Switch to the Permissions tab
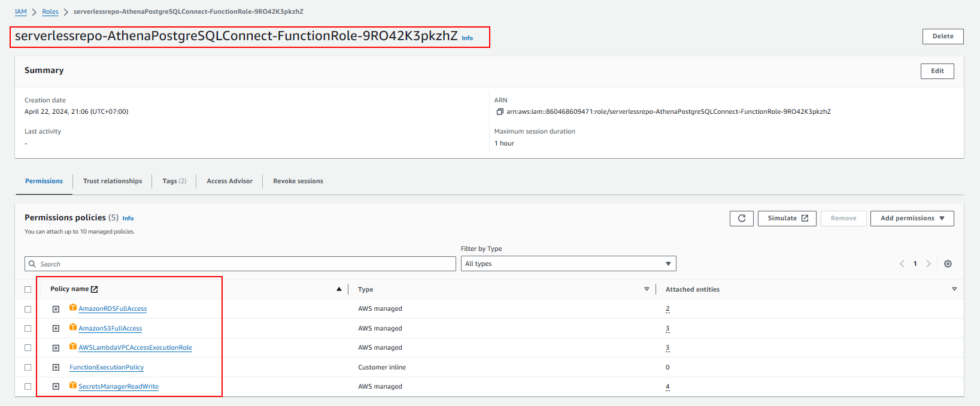This screenshot has height=406, width=980. click(44, 181)
